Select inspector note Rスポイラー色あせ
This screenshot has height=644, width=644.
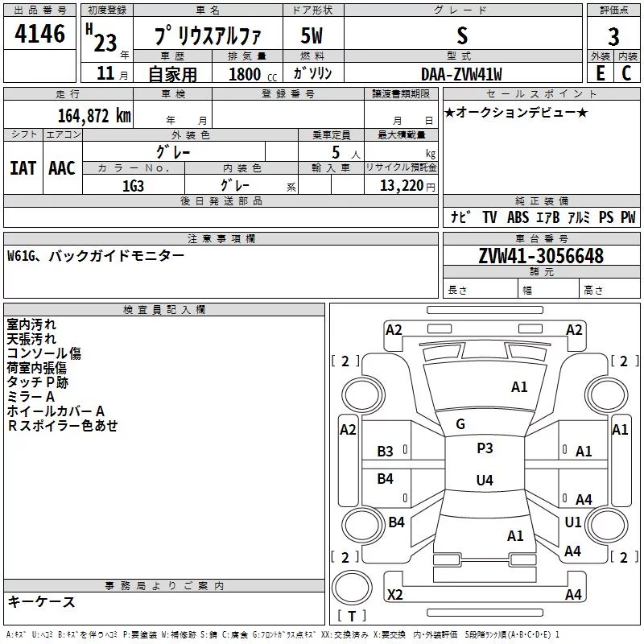point(63,426)
